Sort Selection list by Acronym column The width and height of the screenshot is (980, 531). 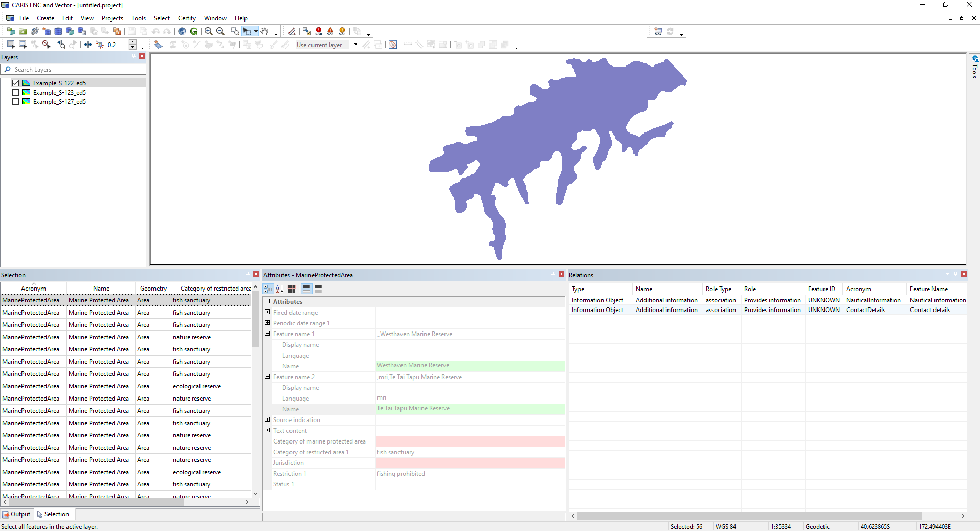(33, 289)
